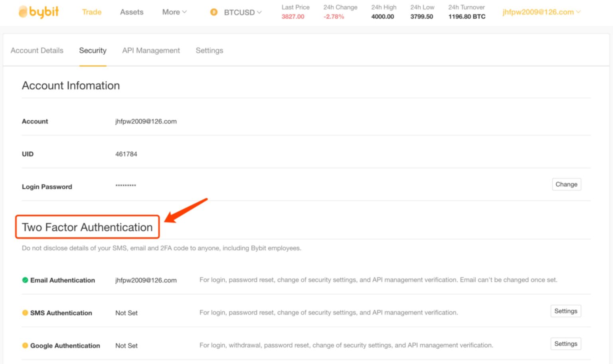The height and width of the screenshot is (364, 613).
Task: Expand the More menu
Action: point(174,12)
